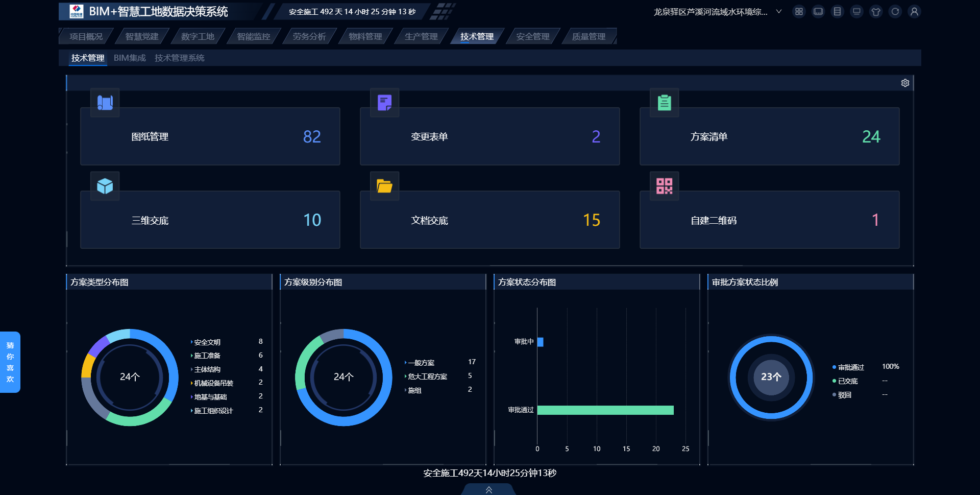The image size is (980, 495).
Task: Toggle the 危大工程方案 legend entry
Action: coord(427,376)
